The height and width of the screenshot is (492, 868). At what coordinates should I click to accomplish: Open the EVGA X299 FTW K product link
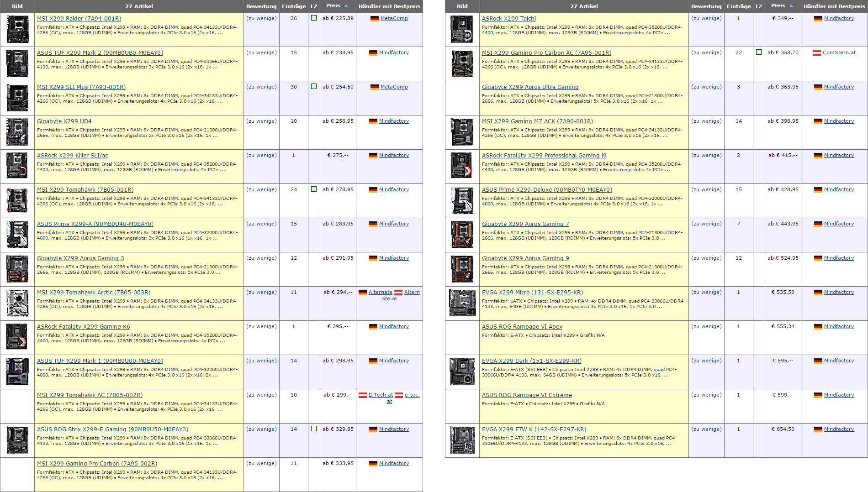click(x=534, y=429)
